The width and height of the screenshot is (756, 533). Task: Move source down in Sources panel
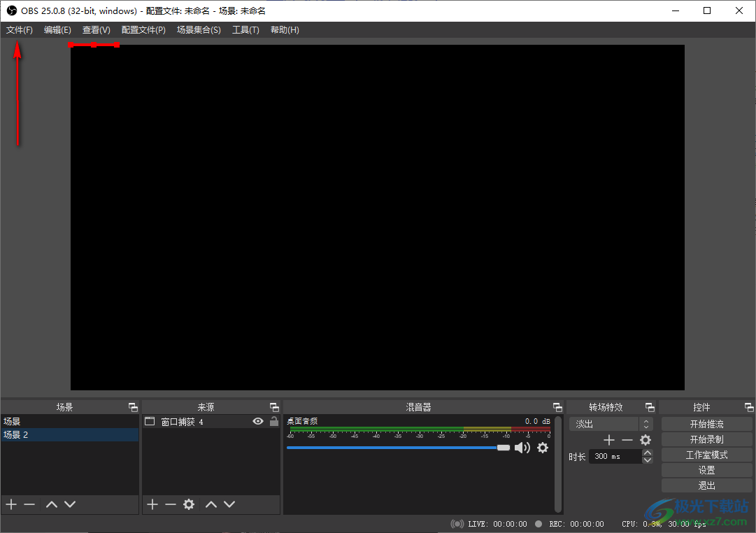pos(229,504)
